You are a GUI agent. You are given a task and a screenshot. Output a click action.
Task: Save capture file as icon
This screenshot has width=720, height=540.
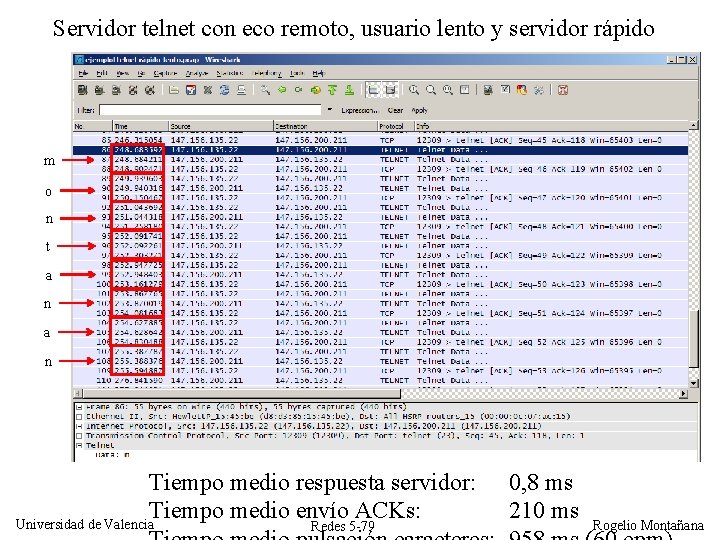click(x=191, y=90)
